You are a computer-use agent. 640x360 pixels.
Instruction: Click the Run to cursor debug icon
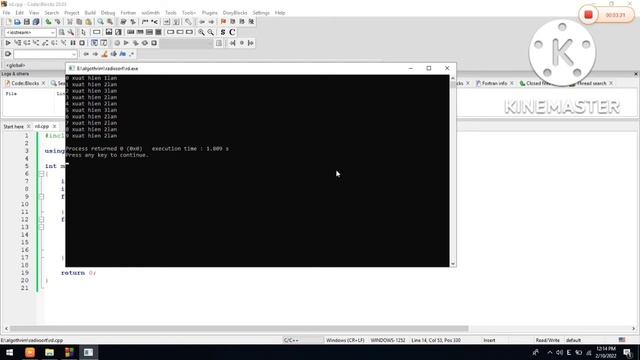tap(17, 43)
